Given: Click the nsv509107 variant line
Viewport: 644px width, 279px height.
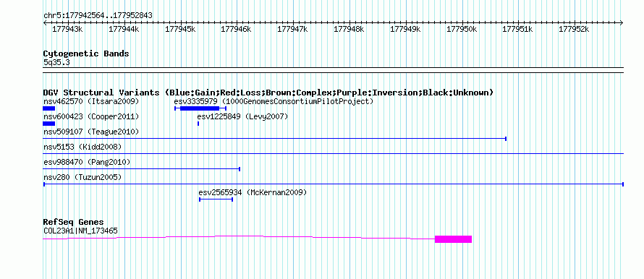Looking at the screenshot, I should [x=275, y=139].
